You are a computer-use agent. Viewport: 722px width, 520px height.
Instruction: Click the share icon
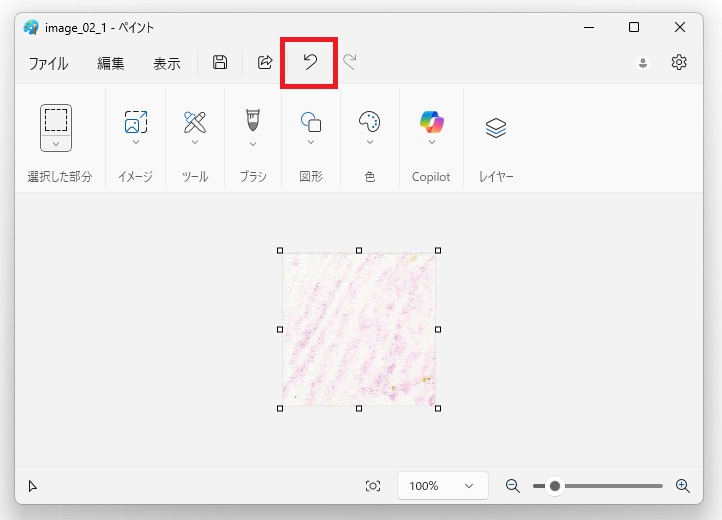265,62
